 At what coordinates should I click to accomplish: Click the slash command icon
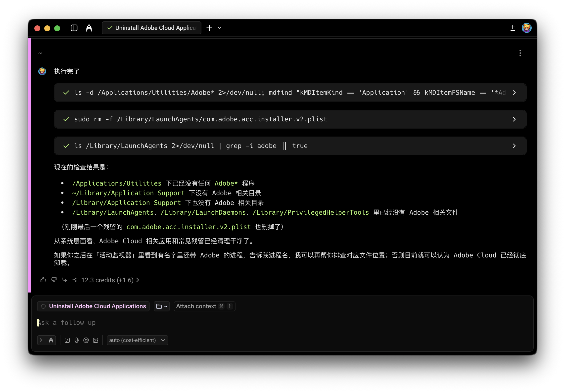click(x=67, y=340)
